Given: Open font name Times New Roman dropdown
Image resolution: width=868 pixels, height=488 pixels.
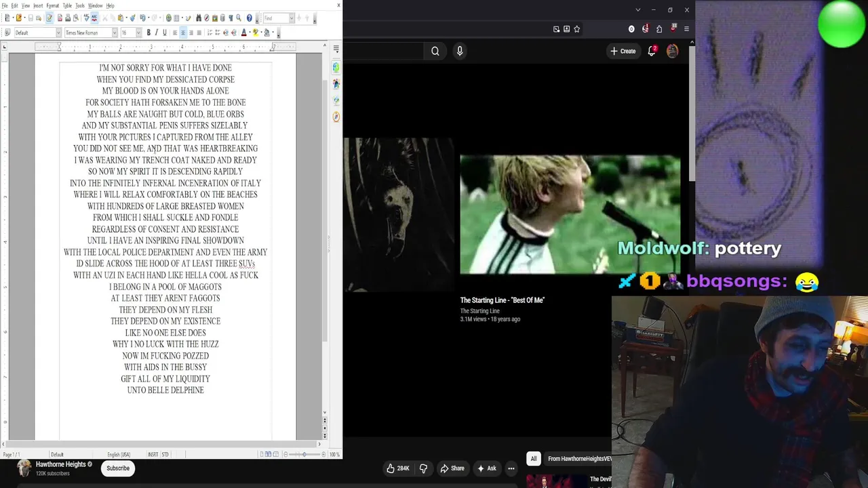Looking at the screenshot, I should (115, 33).
